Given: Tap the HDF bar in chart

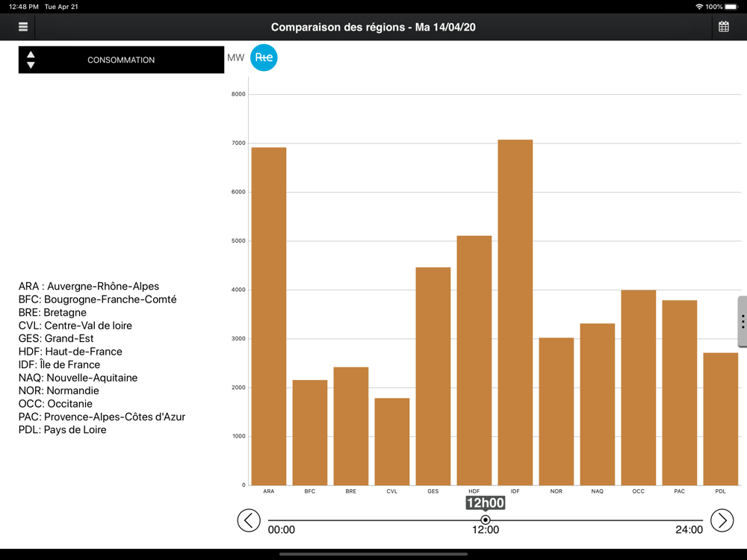Looking at the screenshot, I should (474, 361).
